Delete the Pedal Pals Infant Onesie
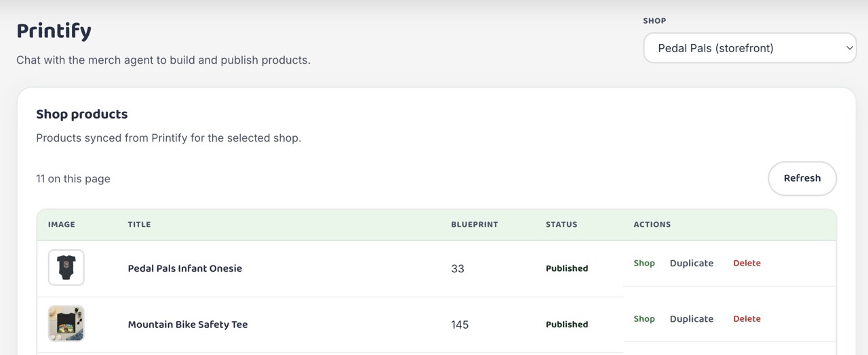Screen dimensions: 868x355 (x=747, y=263)
